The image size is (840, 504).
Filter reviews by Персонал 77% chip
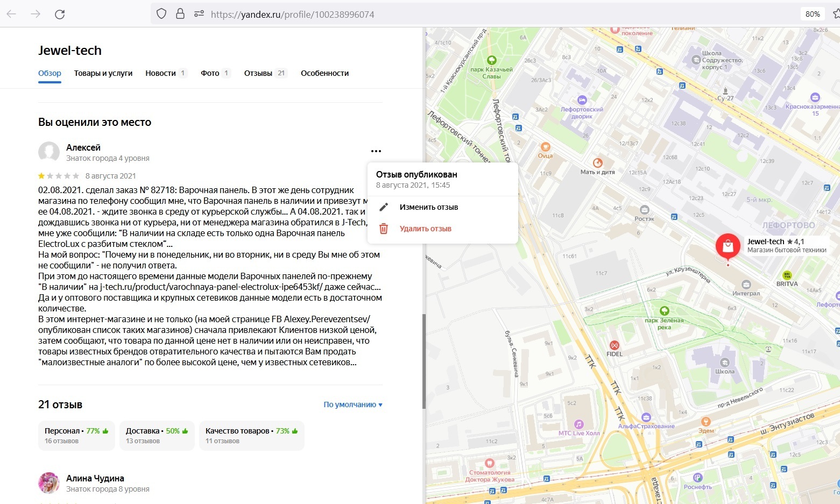76,436
